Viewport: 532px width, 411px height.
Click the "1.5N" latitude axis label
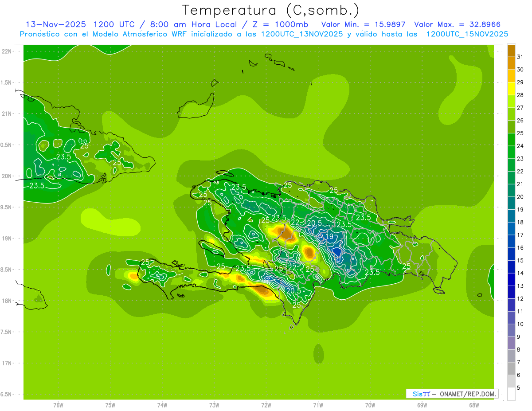click(6, 82)
